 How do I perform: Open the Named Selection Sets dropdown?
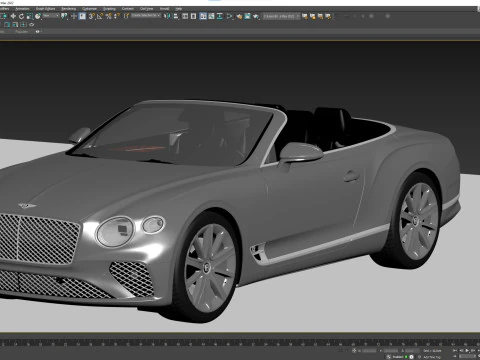[146, 16]
